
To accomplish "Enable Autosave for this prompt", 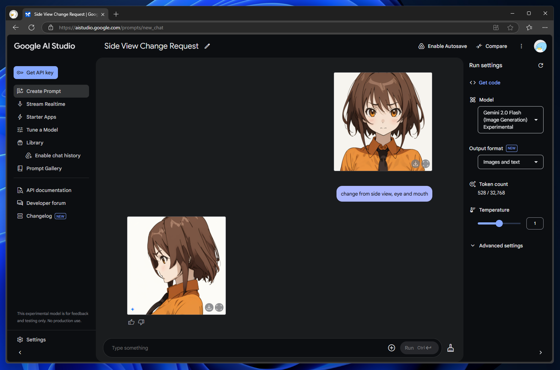I will [442, 46].
